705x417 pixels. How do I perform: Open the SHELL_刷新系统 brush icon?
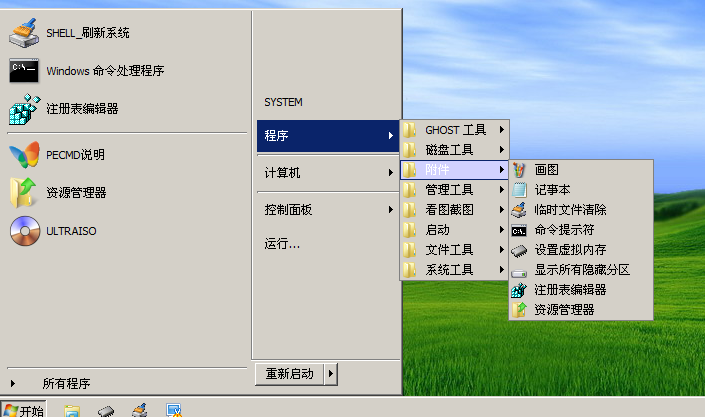[x=24, y=33]
